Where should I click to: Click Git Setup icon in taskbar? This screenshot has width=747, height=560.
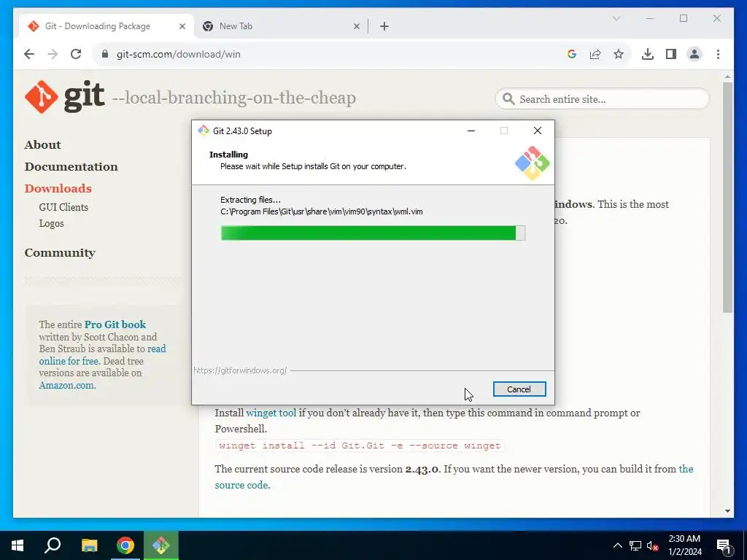tap(161, 545)
